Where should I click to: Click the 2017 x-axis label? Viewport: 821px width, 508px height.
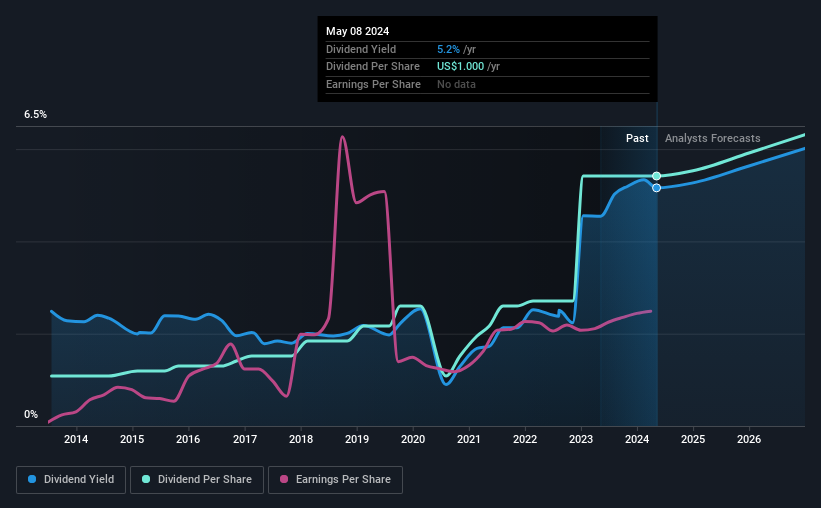click(x=245, y=439)
